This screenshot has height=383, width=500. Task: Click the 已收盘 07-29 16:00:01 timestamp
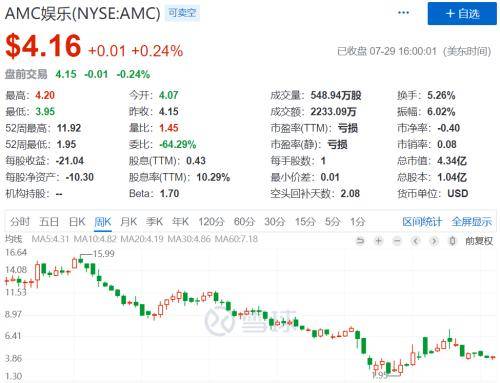pyautogui.click(x=387, y=51)
